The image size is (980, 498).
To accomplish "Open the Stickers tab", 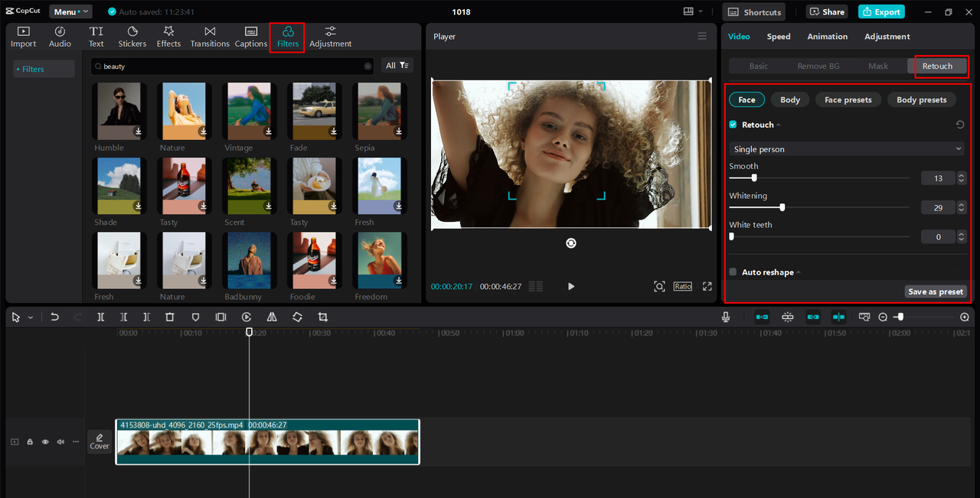I will 132,37.
